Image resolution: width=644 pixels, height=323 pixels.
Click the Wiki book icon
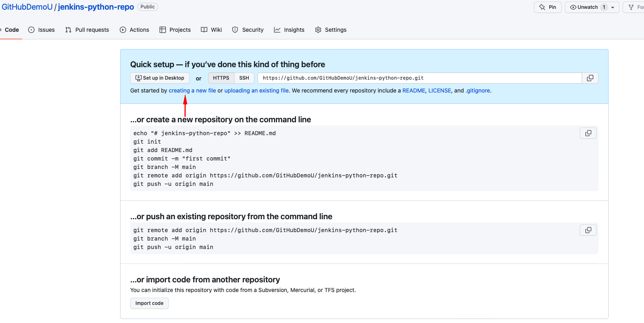pyautogui.click(x=204, y=30)
